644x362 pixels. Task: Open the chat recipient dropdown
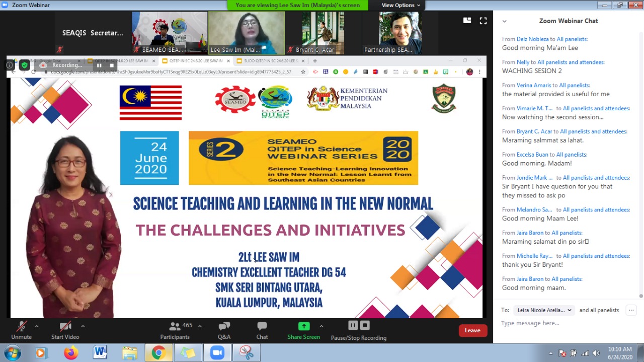click(544, 310)
